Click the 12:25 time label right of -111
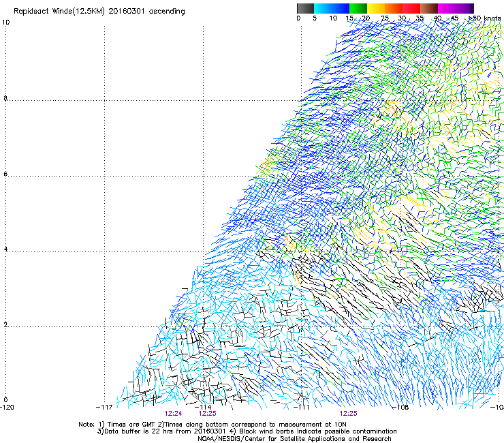Screen dimensions: 504x443 point(349,414)
